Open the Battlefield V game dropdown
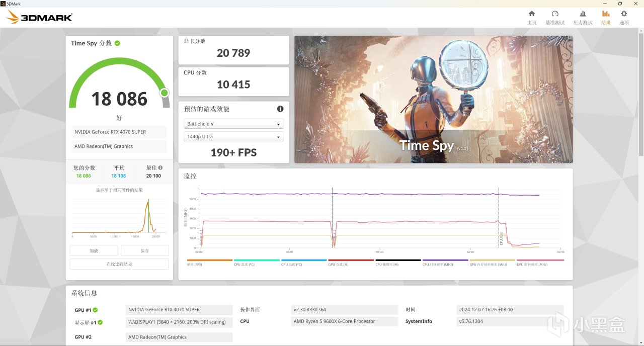The width and height of the screenshot is (644, 346). pyautogui.click(x=233, y=124)
